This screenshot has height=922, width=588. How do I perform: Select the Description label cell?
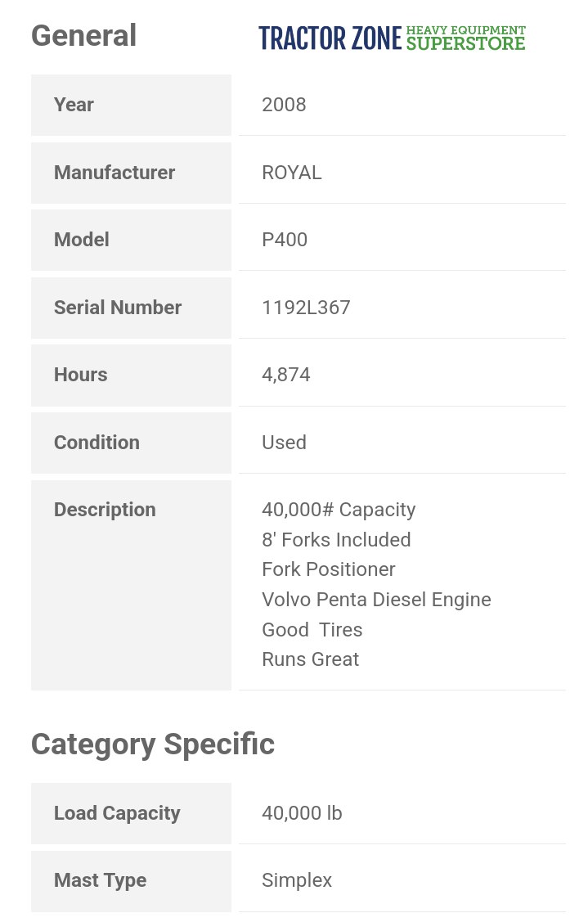(x=131, y=584)
